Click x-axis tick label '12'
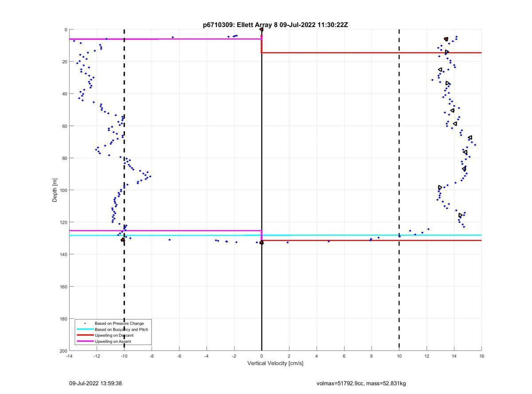 426,356
